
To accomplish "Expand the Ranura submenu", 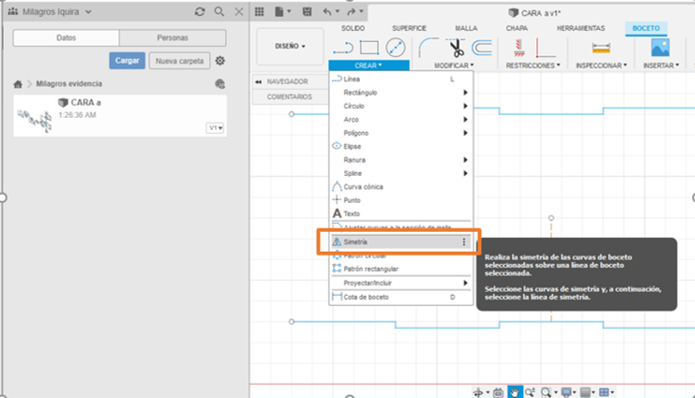I will tap(401, 160).
